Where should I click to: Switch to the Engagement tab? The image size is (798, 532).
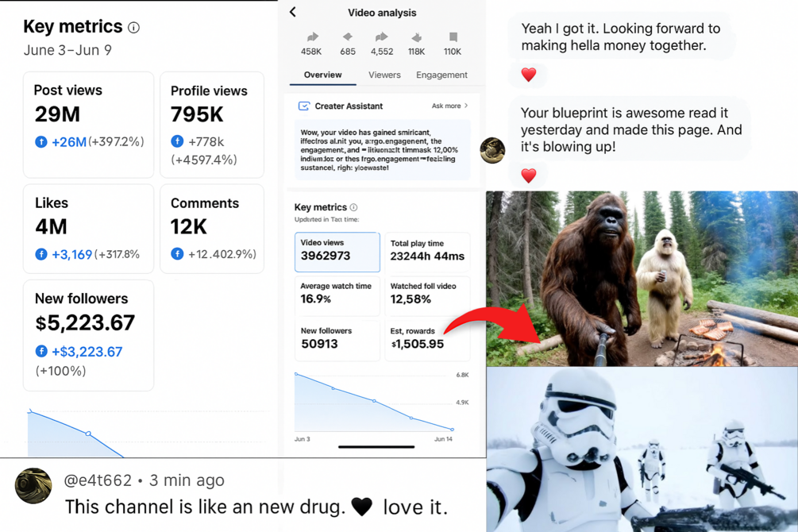[441, 75]
